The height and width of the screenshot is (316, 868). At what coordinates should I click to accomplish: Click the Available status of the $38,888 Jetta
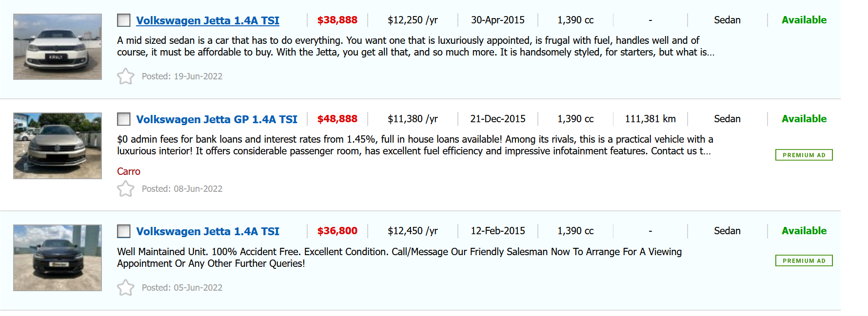pyautogui.click(x=804, y=20)
